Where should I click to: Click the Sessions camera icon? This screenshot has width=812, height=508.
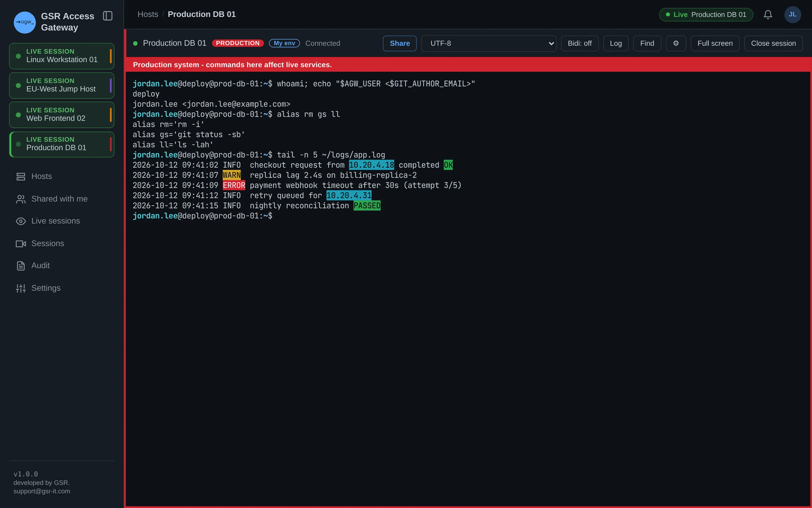click(x=21, y=244)
